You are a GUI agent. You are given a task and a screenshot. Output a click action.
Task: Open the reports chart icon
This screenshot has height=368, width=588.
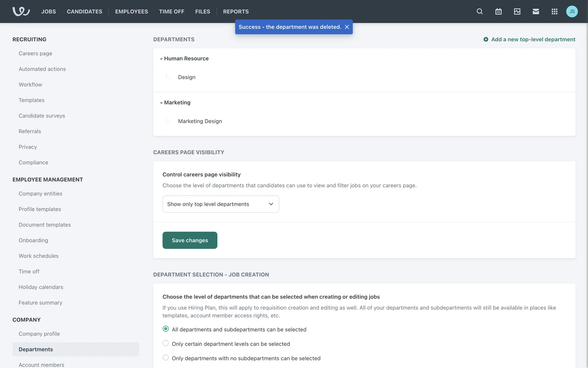point(517,11)
